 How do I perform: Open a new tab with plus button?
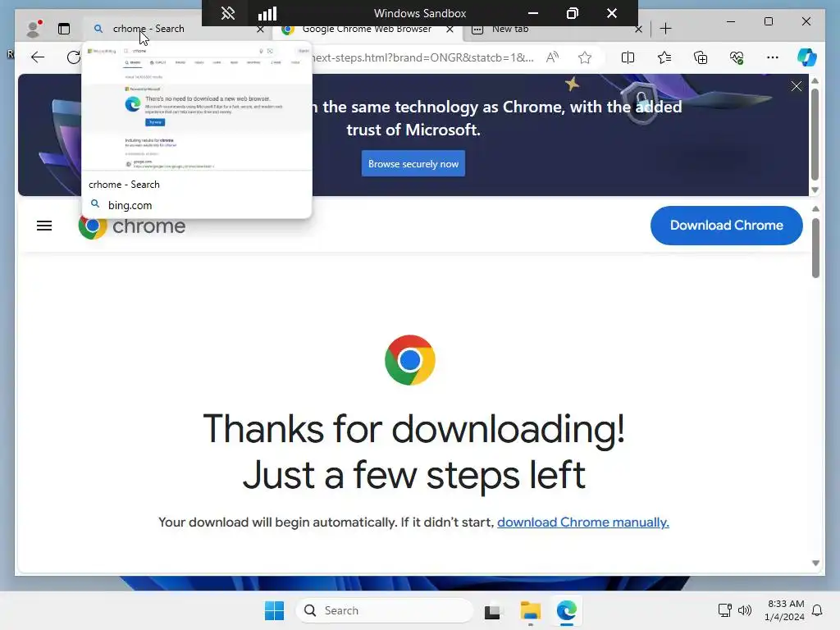[666, 29]
